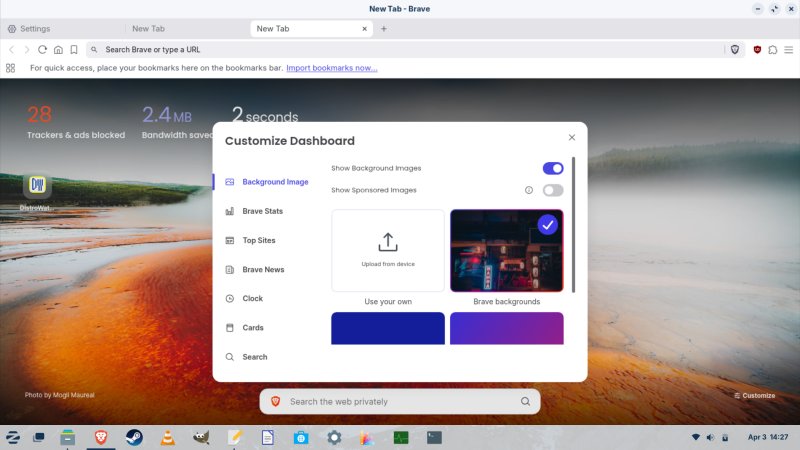Enable Show Sponsored Images toggle
800x450 pixels.
point(553,190)
